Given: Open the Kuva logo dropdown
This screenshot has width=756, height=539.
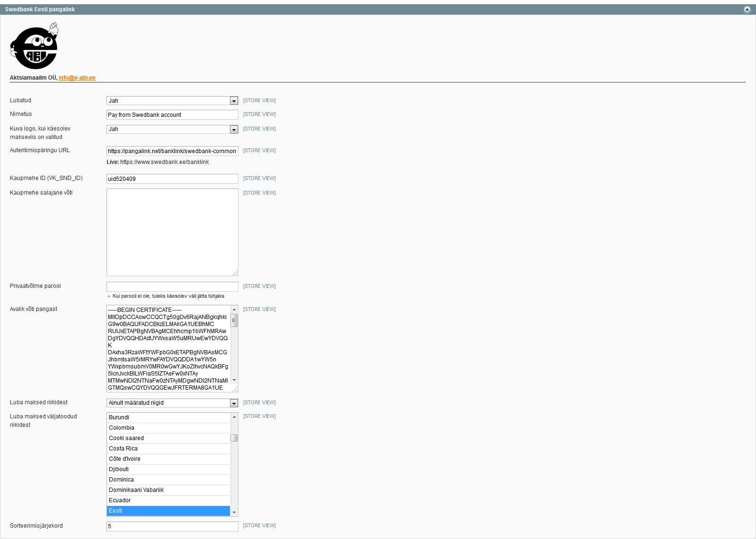Looking at the screenshot, I should (x=173, y=129).
